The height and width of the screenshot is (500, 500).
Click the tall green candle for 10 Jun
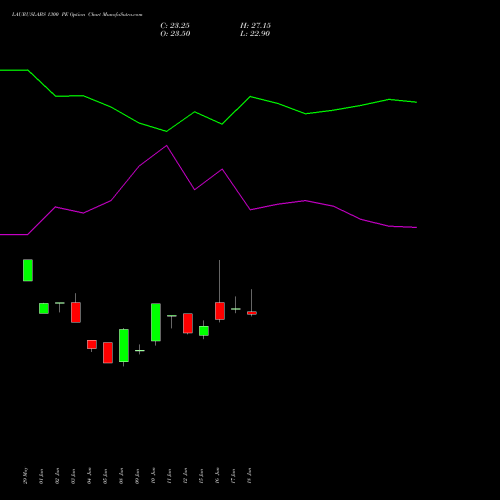click(156, 322)
